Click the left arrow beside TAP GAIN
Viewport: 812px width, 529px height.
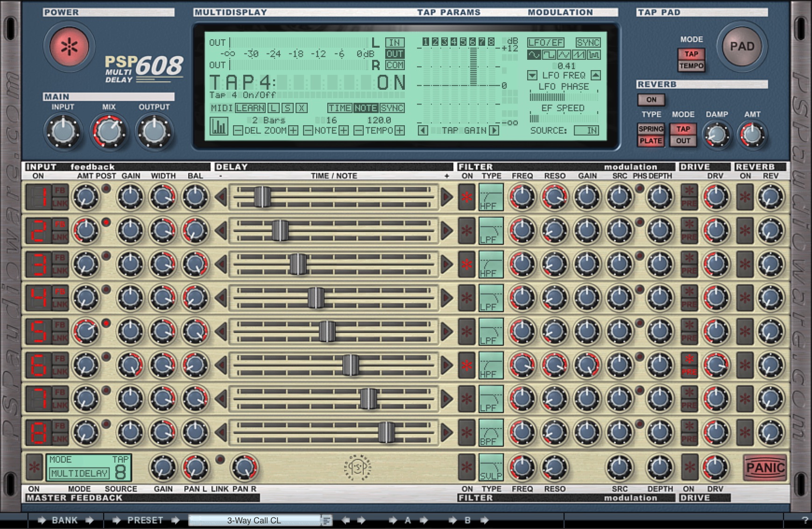click(x=423, y=131)
